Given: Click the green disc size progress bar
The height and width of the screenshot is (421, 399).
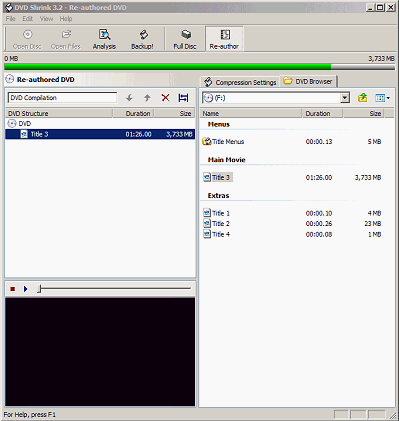Looking at the screenshot, I should coord(168,67).
